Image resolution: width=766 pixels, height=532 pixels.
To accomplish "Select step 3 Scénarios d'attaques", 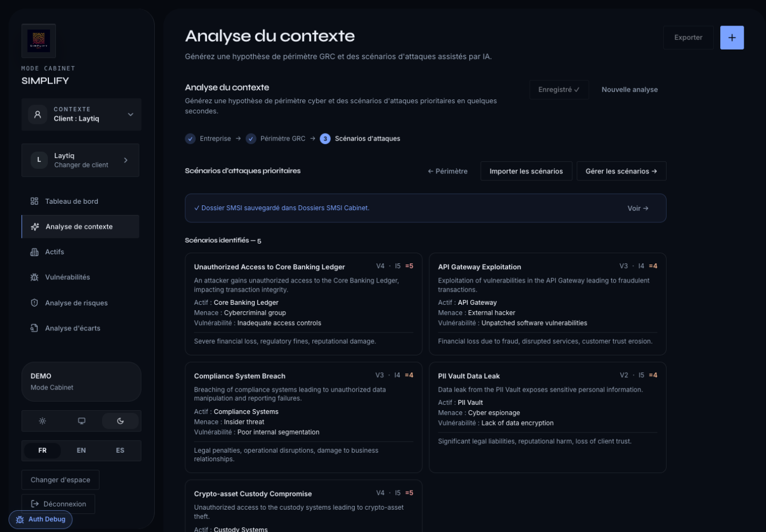I will (x=360, y=139).
